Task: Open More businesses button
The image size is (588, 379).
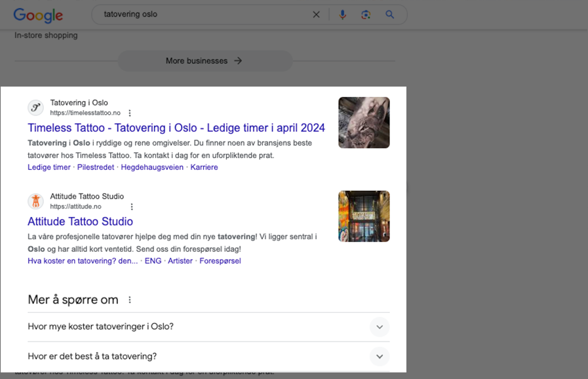Action: pos(205,61)
